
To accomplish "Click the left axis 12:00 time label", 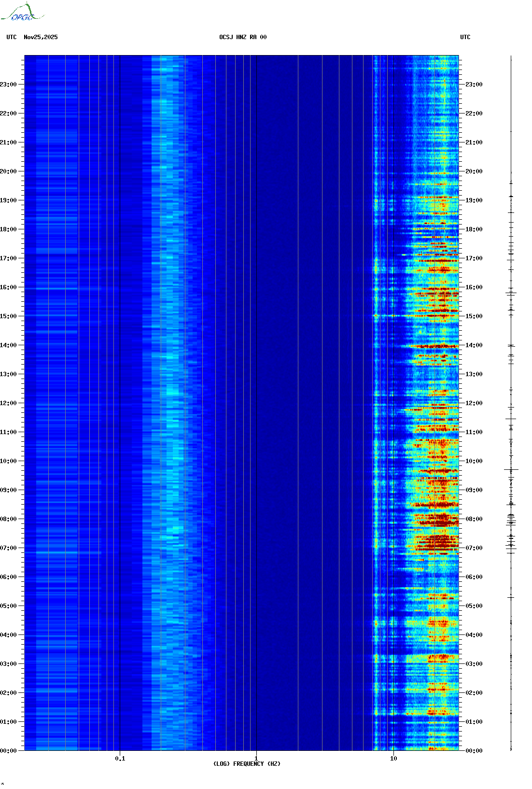I will click(8, 403).
